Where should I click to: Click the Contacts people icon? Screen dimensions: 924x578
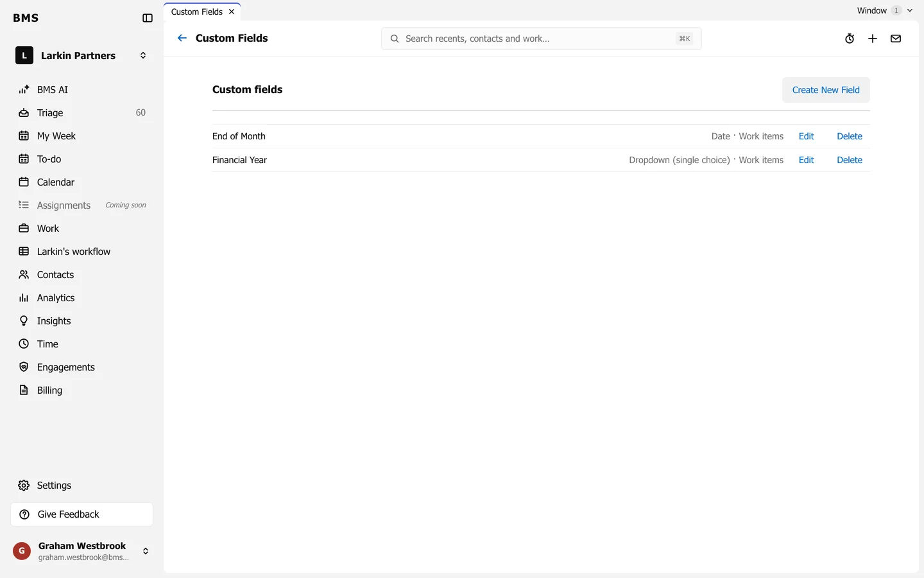click(24, 275)
